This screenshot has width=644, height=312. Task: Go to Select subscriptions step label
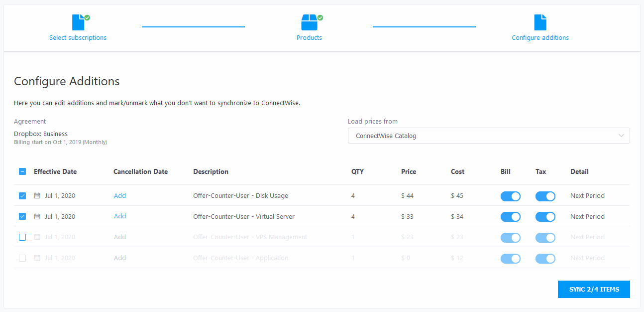coord(78,38)
